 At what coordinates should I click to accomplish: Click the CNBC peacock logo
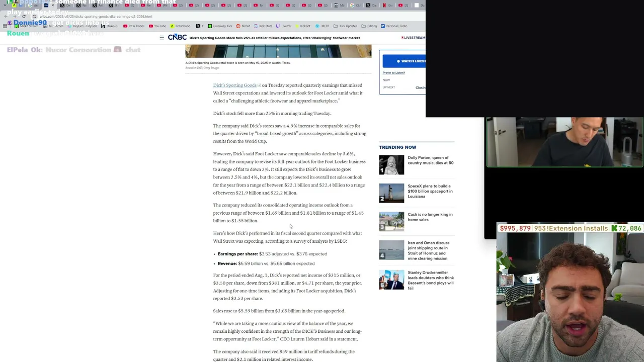[x=177, y=38]
